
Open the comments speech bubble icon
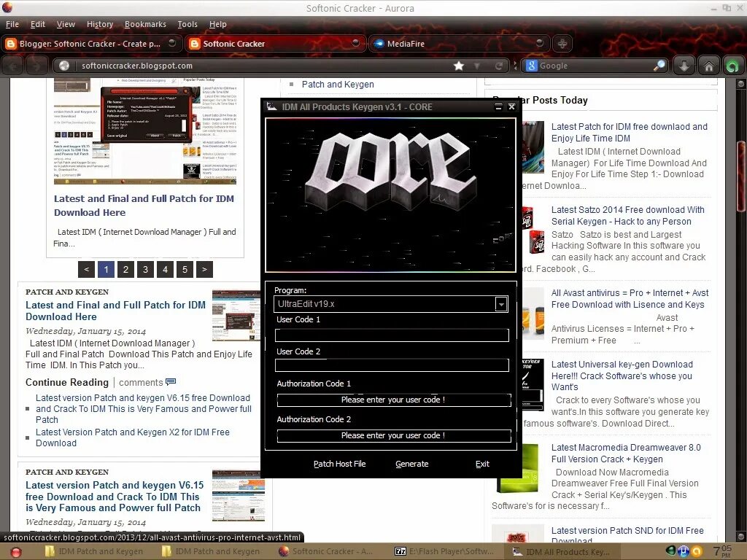(x=171, y=382)
